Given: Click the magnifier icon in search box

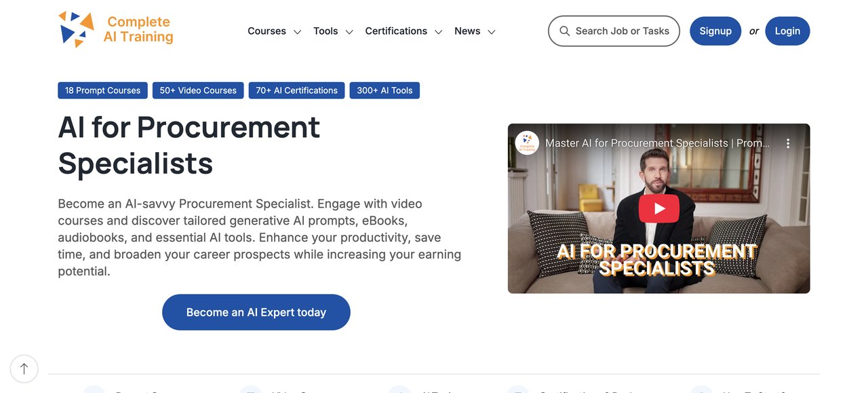Looking at the screenshot, I should pos(564,31).
